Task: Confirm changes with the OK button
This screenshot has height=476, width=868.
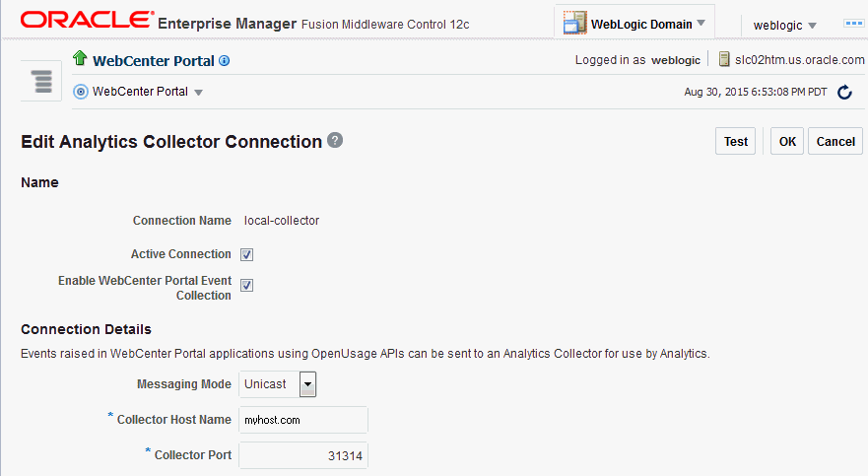Action: [x=787, y=141]
